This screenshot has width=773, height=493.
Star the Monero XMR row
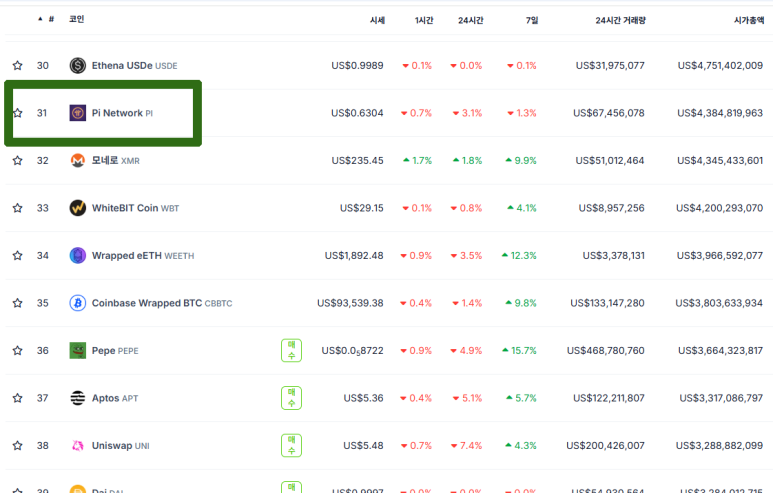[x=17, y=160]
